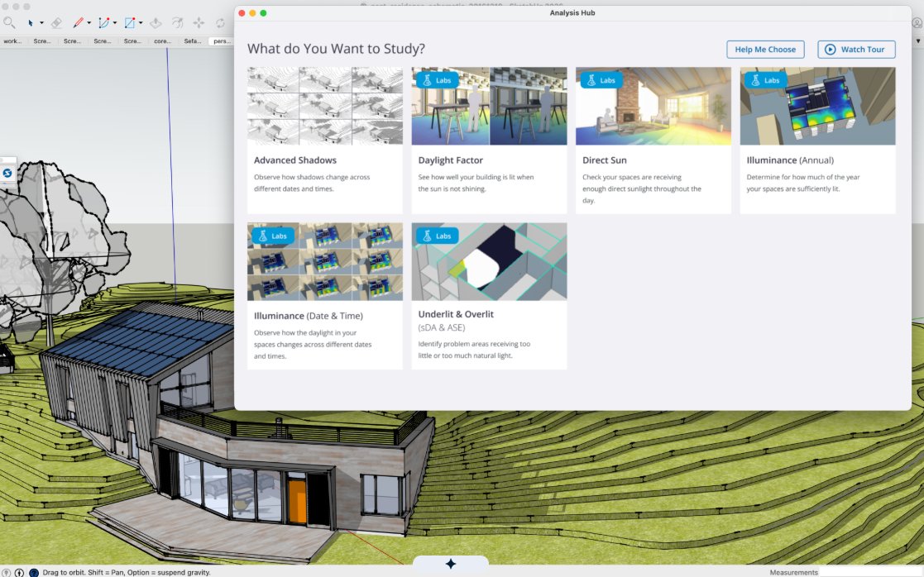Viewport: 924px width, 577px height.
Task: Open scene tabs overflow arrow at right
Action: pos(918,41)
